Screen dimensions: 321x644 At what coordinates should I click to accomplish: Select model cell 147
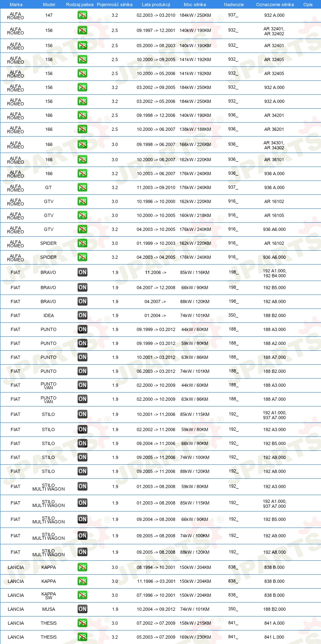(49, 15)
